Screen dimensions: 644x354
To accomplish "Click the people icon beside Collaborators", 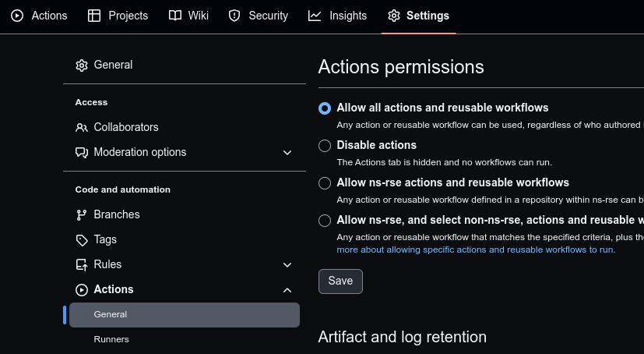I will [82, 127].
